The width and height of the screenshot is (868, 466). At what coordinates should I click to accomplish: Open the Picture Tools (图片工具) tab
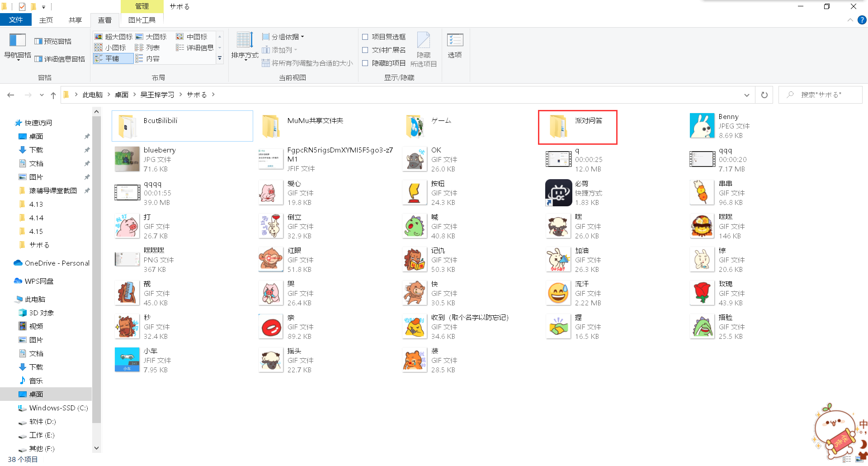click(x=142, y=20)
